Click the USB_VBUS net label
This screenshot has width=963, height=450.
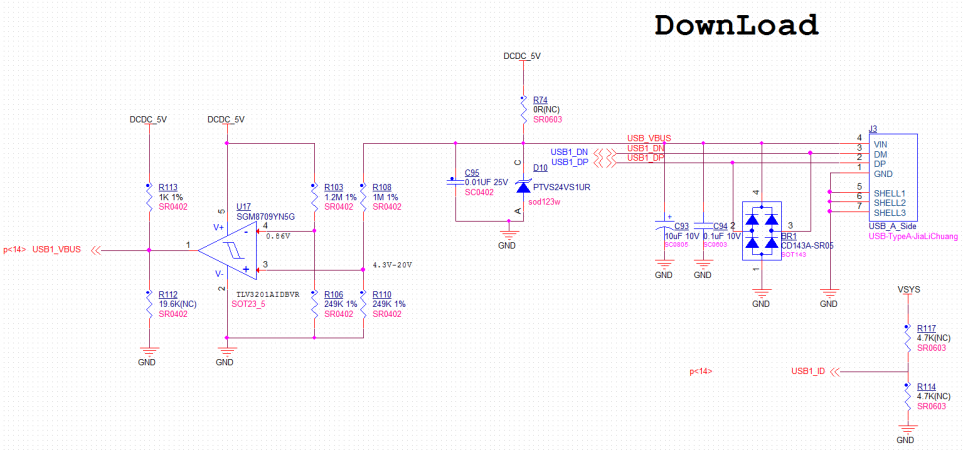(x=649, y=138)
